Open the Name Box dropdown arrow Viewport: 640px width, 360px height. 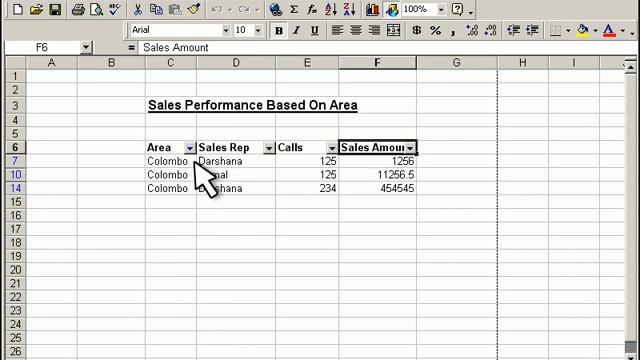tap(85, 47)
